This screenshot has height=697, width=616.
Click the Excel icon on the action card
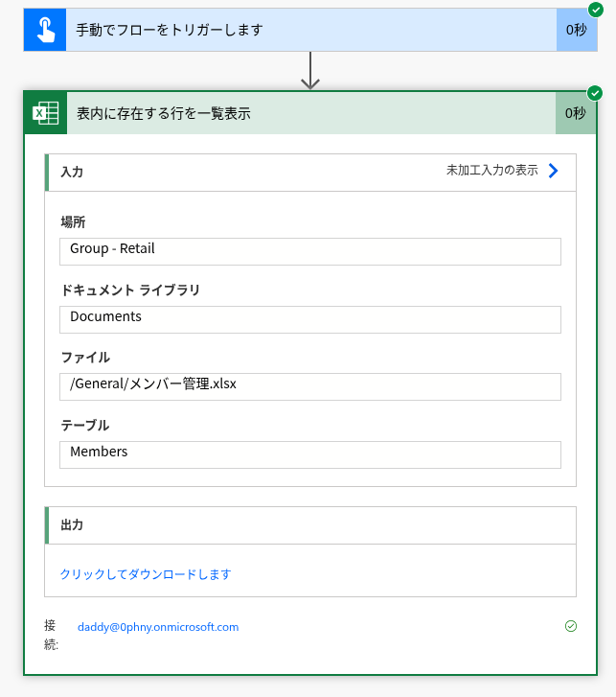(45, 113)
